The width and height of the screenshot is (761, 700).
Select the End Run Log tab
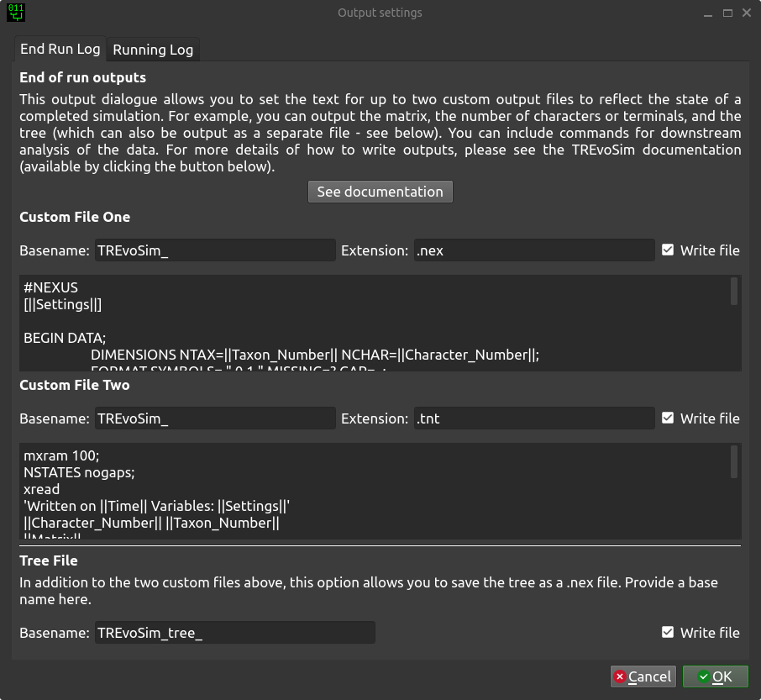60,49
